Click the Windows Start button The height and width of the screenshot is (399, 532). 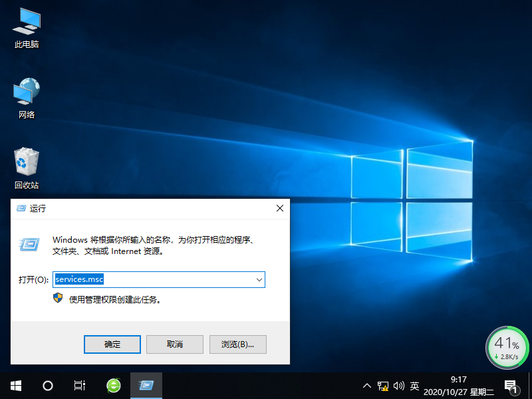[x=15, y=386]
